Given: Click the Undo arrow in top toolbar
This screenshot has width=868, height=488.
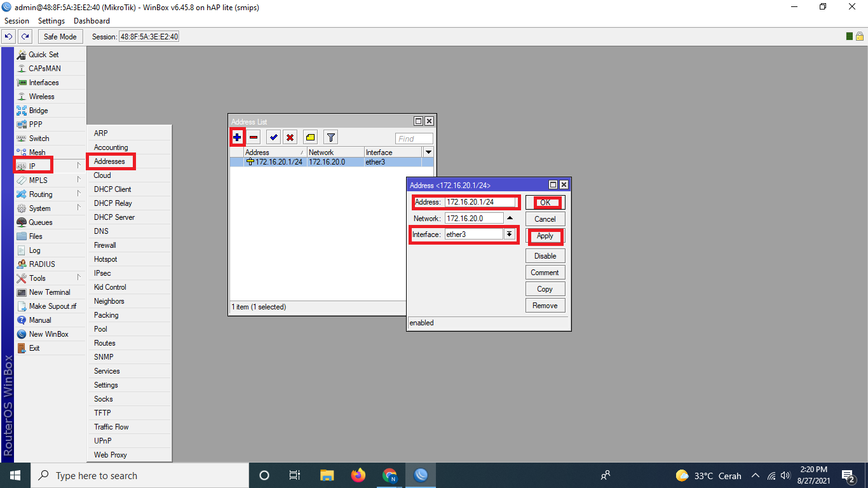Looking at the screenshot, I should coord(9,37).
